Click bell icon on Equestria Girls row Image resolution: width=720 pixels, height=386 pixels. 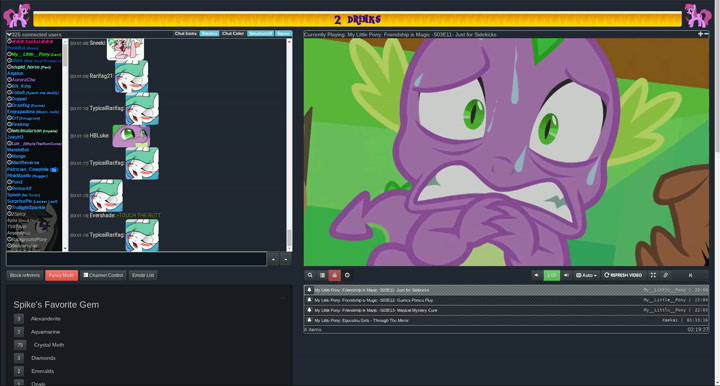coord(309,320)
